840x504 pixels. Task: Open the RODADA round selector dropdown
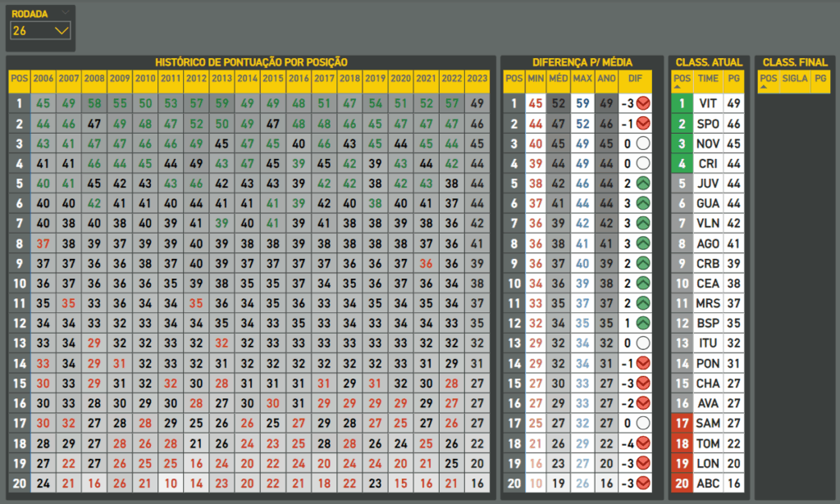[x=41, y=31]
